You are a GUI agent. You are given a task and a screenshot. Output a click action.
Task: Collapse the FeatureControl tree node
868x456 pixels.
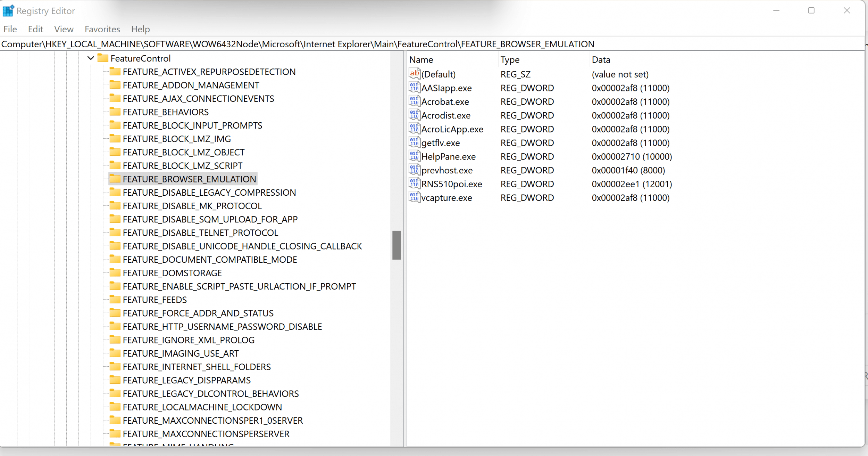pyautogui.click(x=91, y=58)
